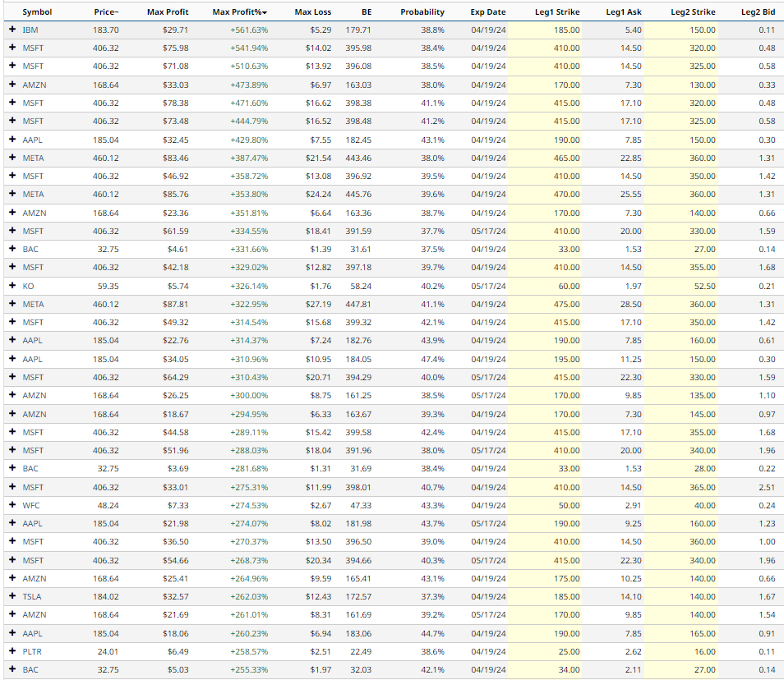Open the TSLA symbol link
This screenshot has width=784, height=680.
click(31, 596)
